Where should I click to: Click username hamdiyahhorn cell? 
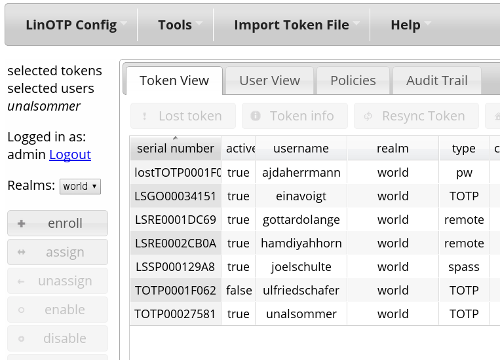coord(301,243)
